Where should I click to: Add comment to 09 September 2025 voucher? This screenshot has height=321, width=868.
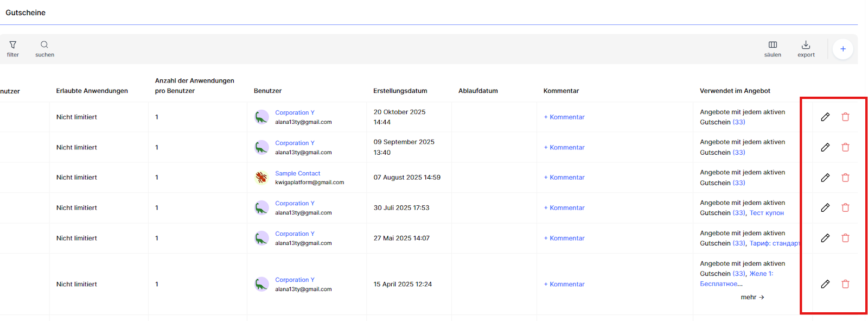tap(564, 147)
